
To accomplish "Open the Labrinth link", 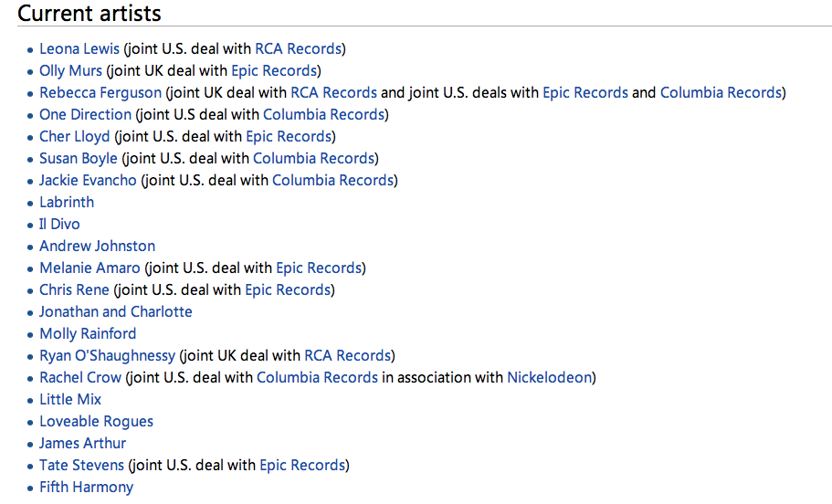I will pos(67,202).
